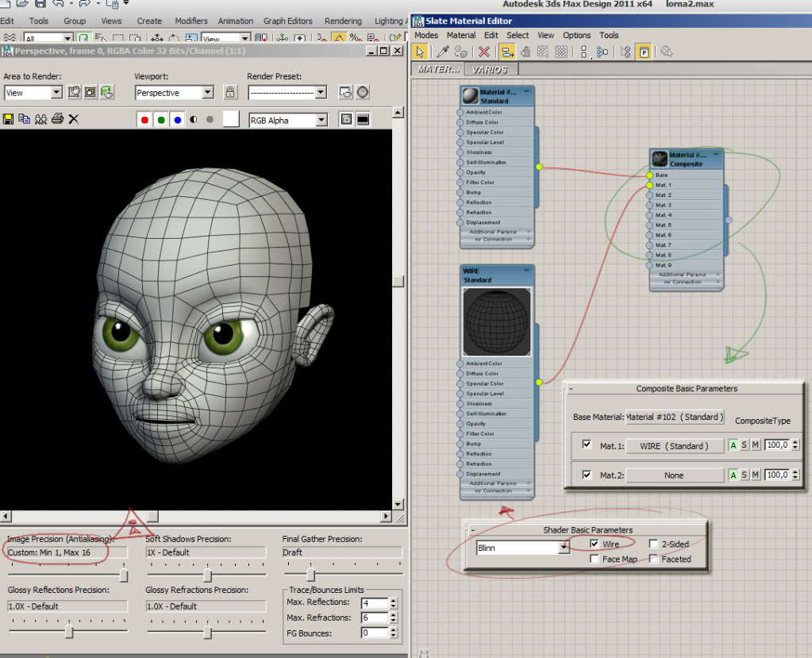Image resolution: width=812 pixels, height=658 pixels.
Task: Click the red Delete Selected icon
Action: [x=483, y=52]
